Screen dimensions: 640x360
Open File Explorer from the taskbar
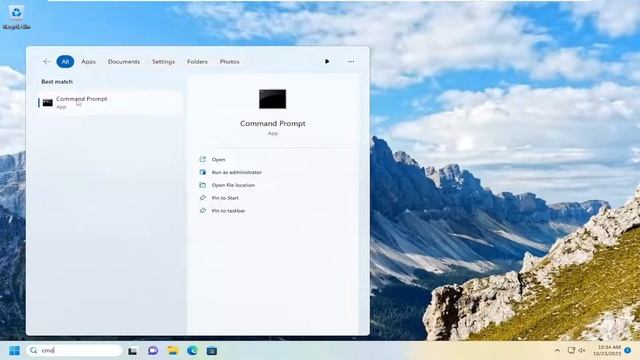pos(173,351)
